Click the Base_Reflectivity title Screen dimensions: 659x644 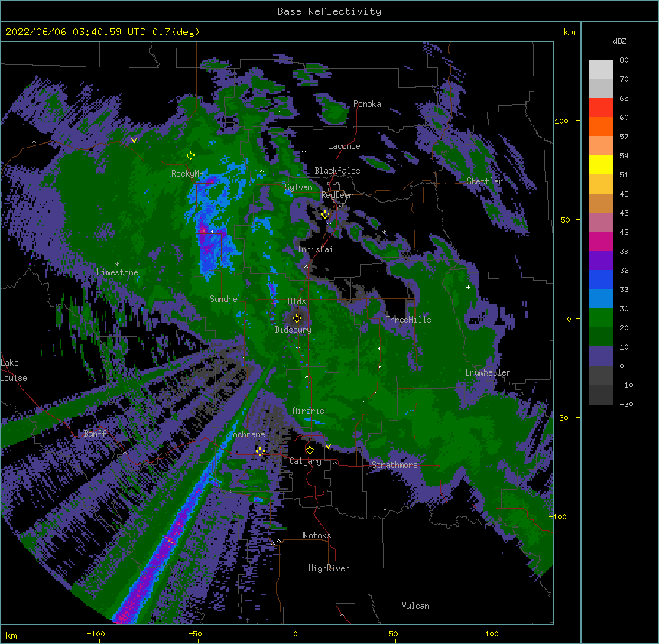click(329, 11)
